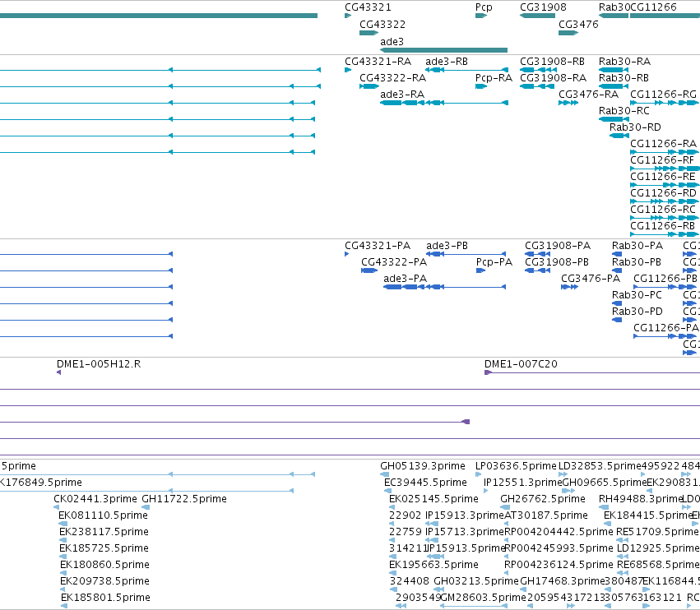Select protein Pcp-PA
Image resolution: width=700 pixels, height=610 pixels.
[x=494, y=262]
